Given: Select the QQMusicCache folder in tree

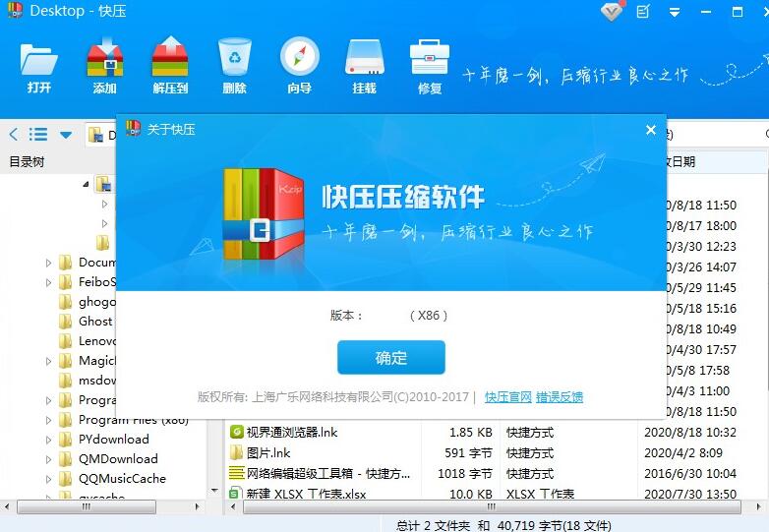Looking at the screenshot, I should point(112,479).
